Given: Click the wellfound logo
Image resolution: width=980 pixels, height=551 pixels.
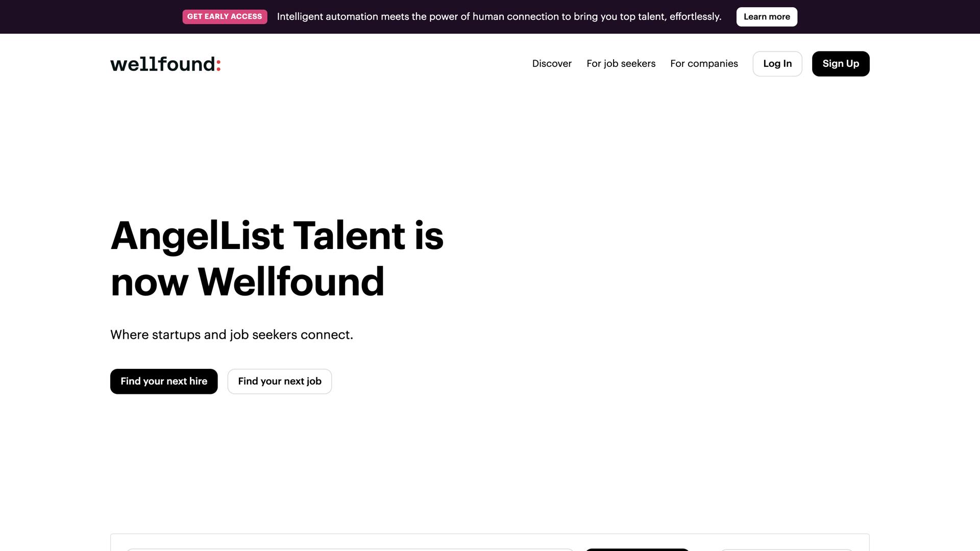Looking at the screenshot, I should click(x=165, y=64).
